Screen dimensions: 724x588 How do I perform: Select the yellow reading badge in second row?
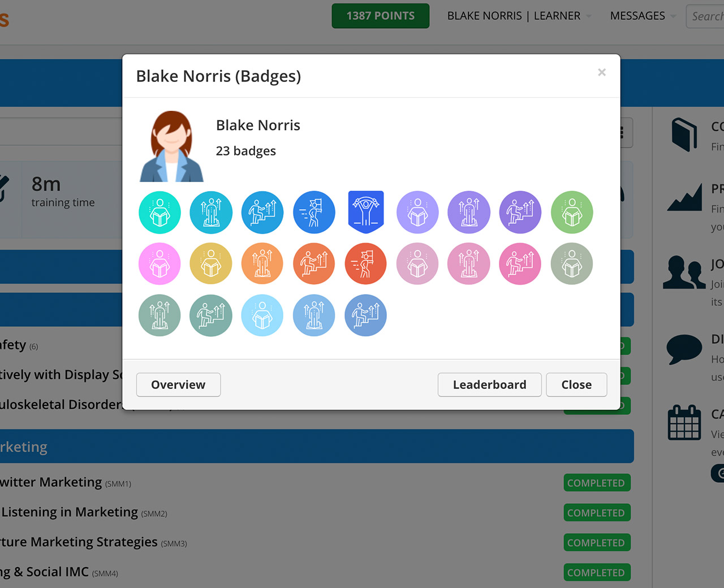(211, 263)
